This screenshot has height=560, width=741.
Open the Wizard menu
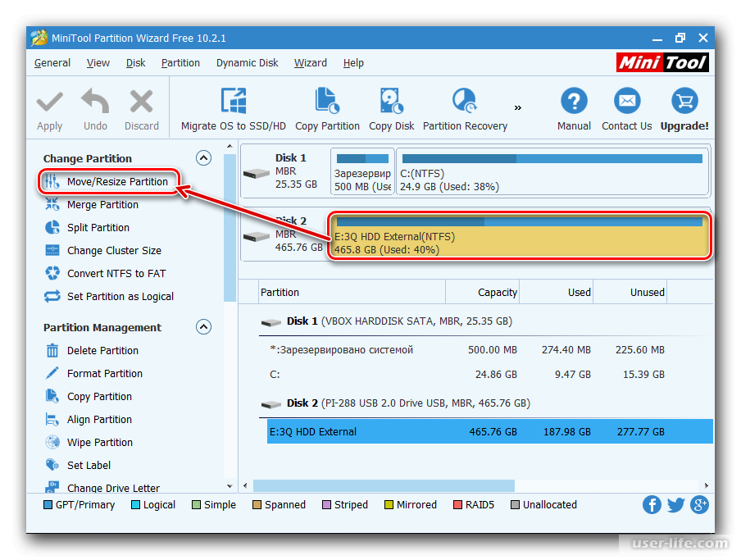coord(311,63)
